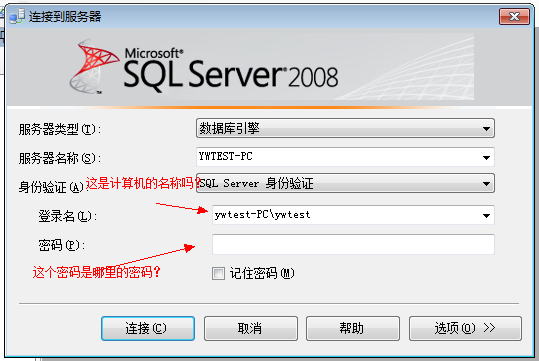Viewport: 539px width, 361px height.
Task: Open the 身份验证 dropdown arrow
Action: click(x=486, y=184)
